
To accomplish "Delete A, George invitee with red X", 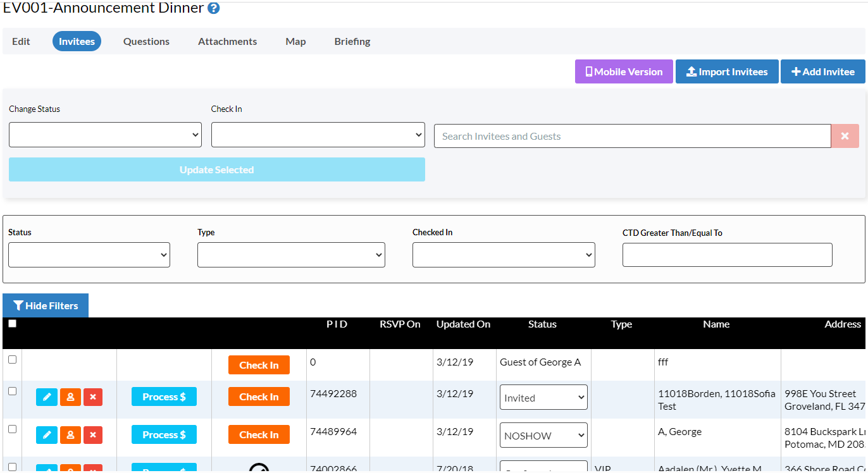I will point(93,435).
